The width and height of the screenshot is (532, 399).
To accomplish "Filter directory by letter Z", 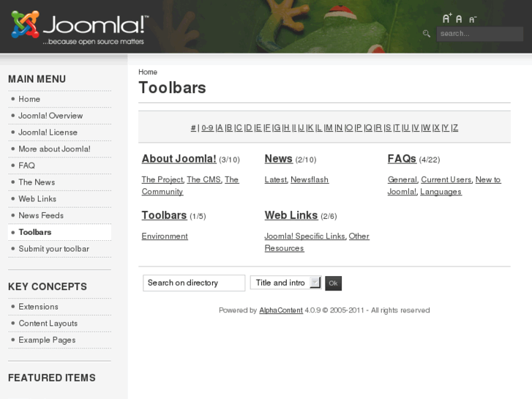I will [455, 127].
